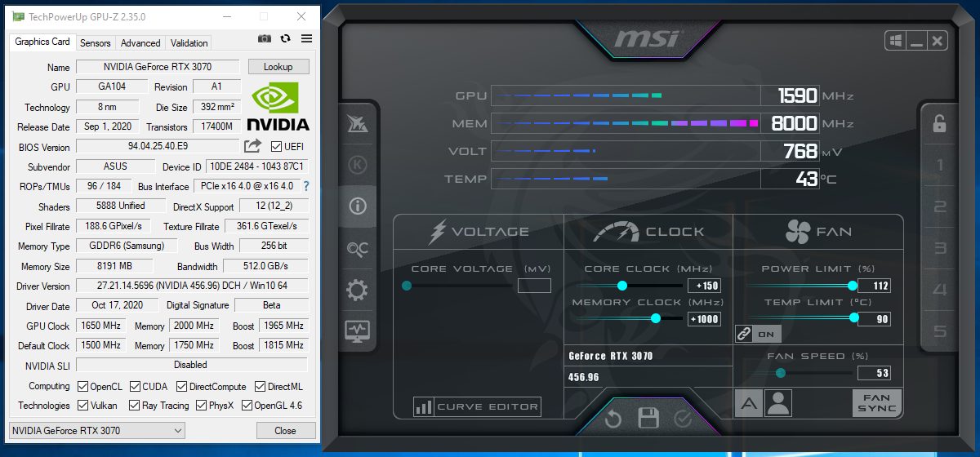Switch to the Graphics Card tab
This screenshot has width=980, height=457.
pos(42,42)
